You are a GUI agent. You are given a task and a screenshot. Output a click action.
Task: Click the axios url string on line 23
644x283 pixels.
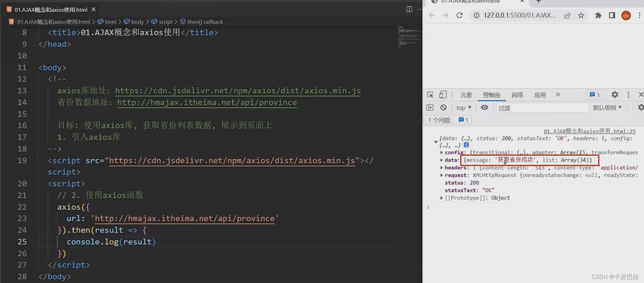click(x=184, y=218)
